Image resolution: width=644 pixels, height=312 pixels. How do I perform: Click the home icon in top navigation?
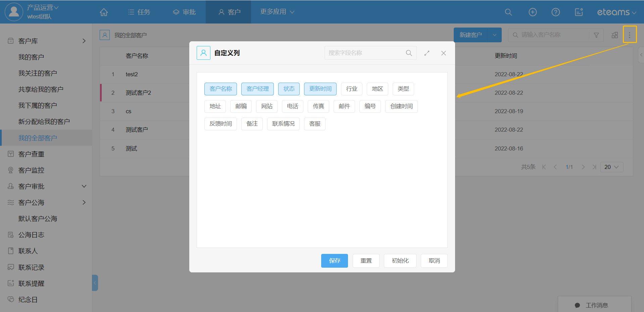104,12
